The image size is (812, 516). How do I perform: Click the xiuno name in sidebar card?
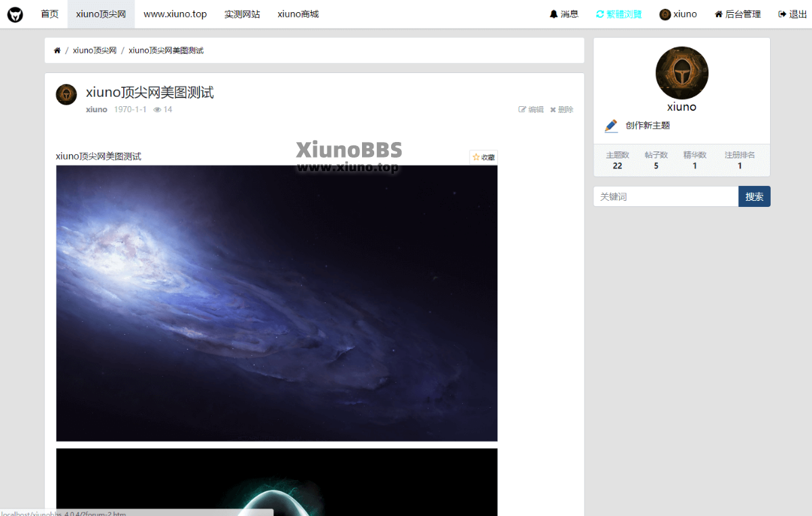(681, 107)
